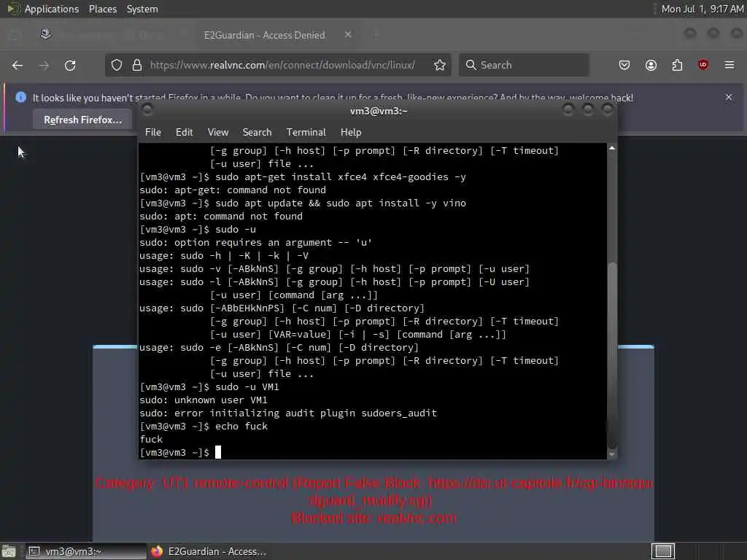Open the System panel menu
Viewport: 747px width, 560px height.
tap(142, 9)
